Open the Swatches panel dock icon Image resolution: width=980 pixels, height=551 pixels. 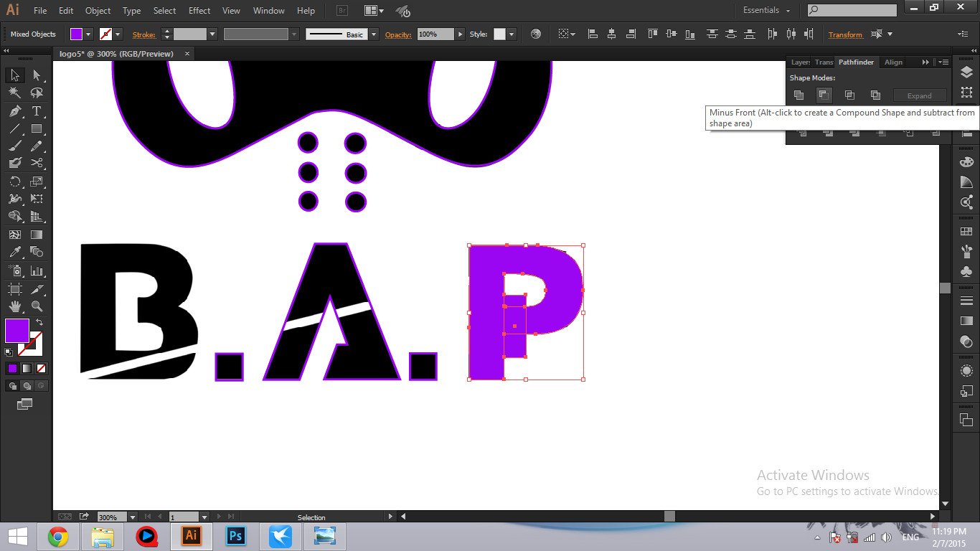[x=966, y=232]
